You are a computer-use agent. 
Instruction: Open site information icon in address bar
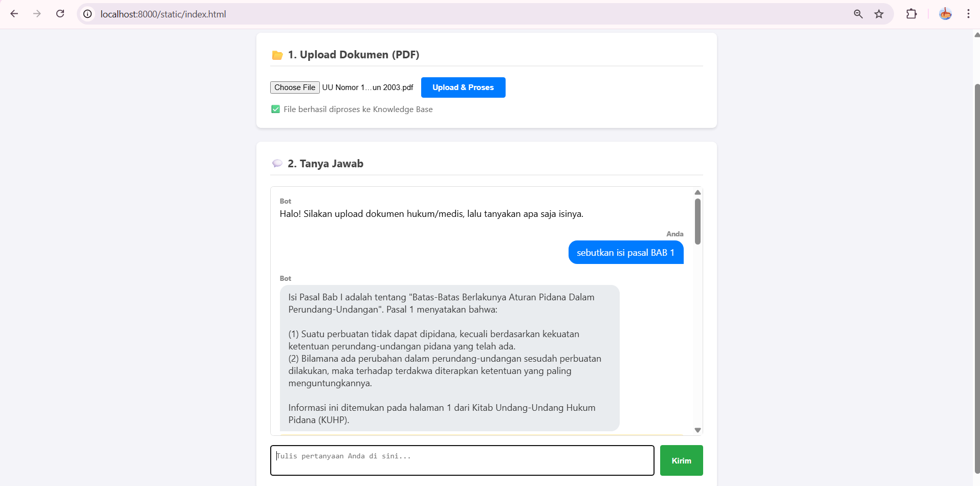88,14
